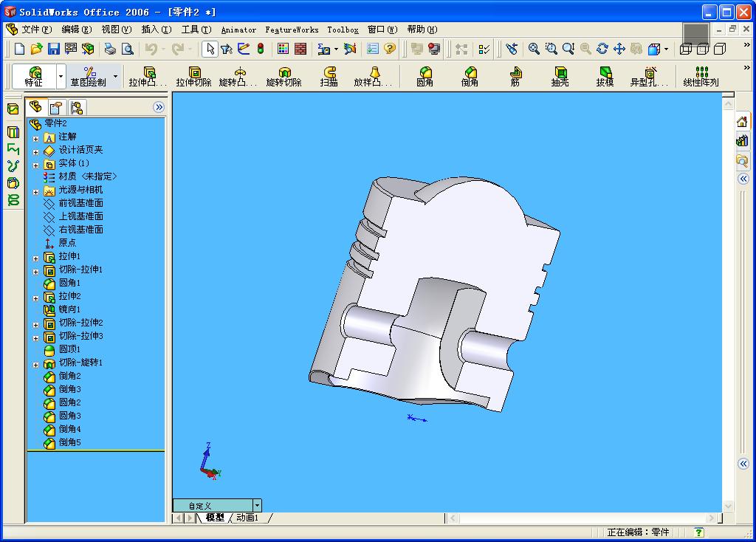Select the 上视基准面 plane in the tree

[x=74, y=216]
